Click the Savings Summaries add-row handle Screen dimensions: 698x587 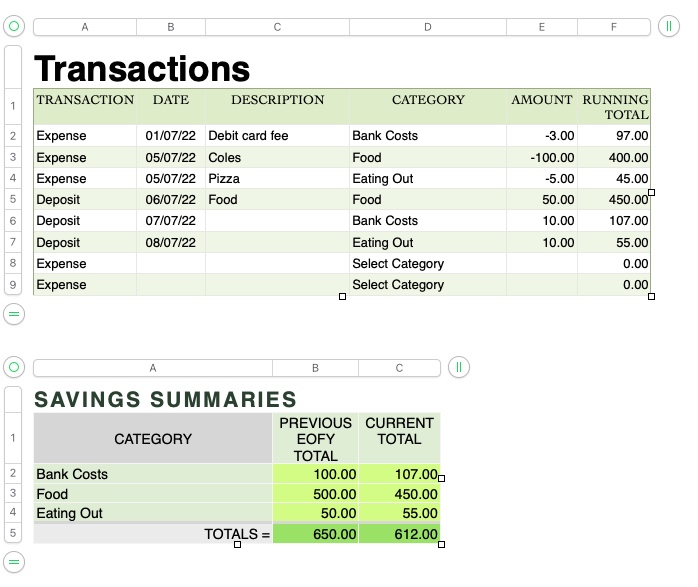click(14, 562)
